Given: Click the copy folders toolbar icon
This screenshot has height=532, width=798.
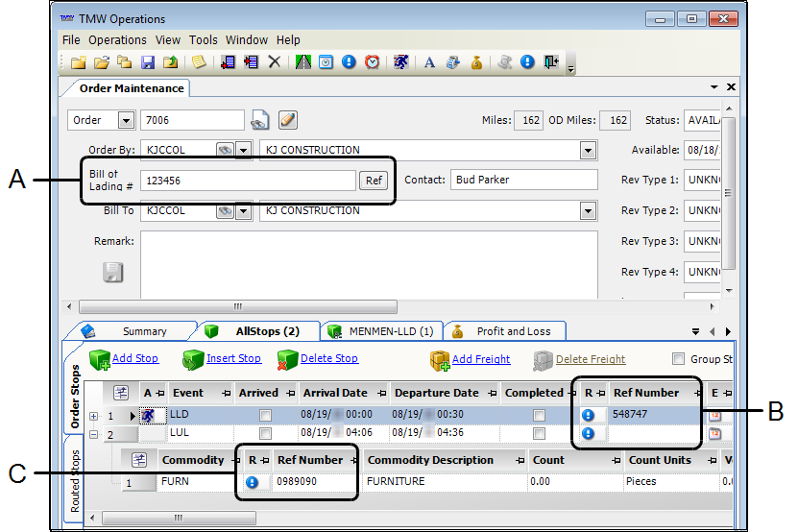Looking at the screenshot, I should click(124, 62).
